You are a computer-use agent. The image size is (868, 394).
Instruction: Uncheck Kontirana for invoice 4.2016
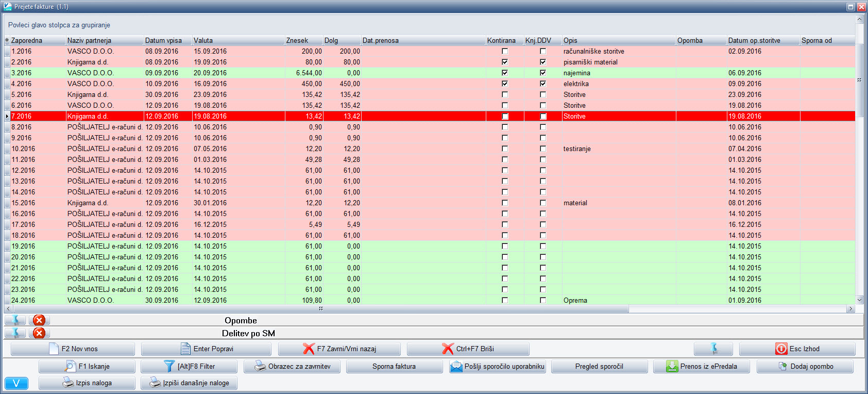tap(505, 84)
